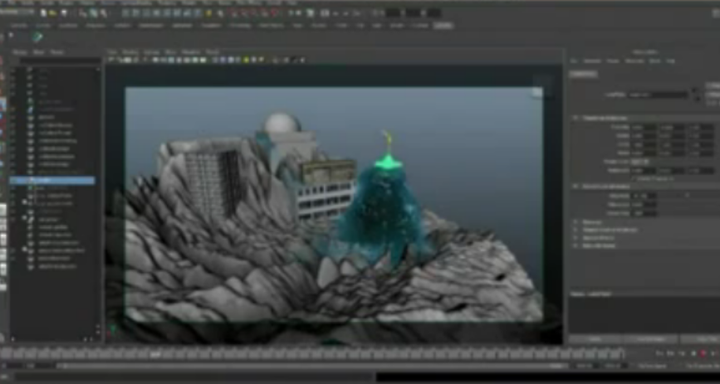The width and height of the screenshot is (720, 384).
Task: Click the Outliner search field
Action: [60, 61]
